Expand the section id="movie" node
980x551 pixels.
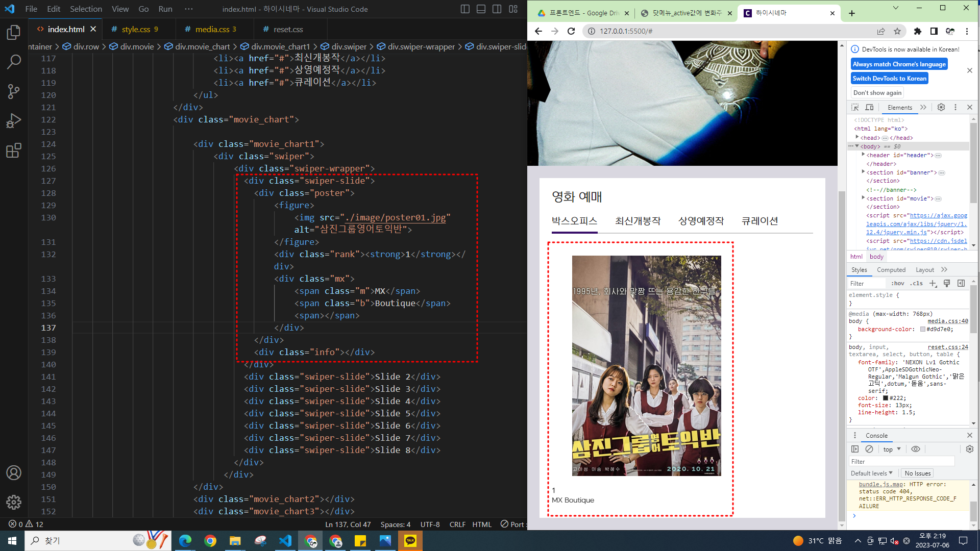tap(863, 198)
